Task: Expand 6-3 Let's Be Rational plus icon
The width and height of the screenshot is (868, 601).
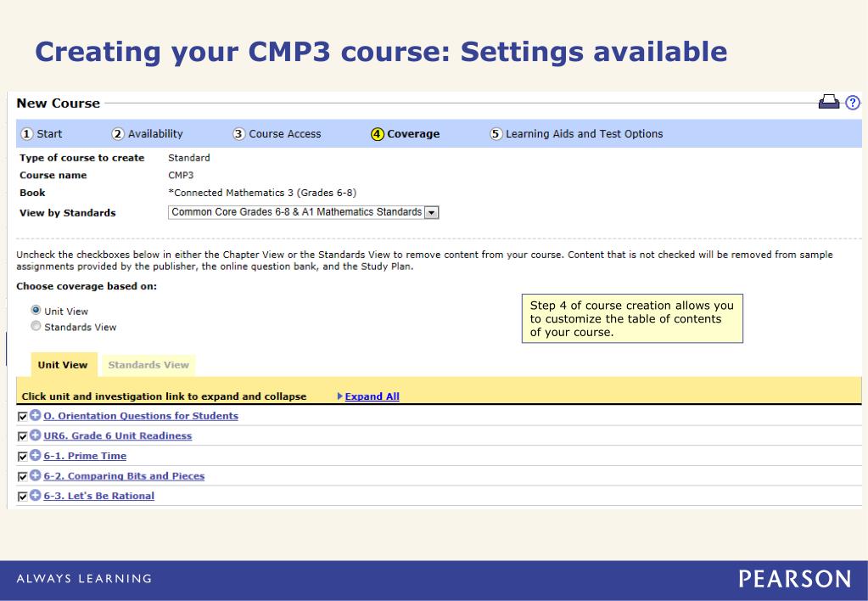Action: coord(36,495)
